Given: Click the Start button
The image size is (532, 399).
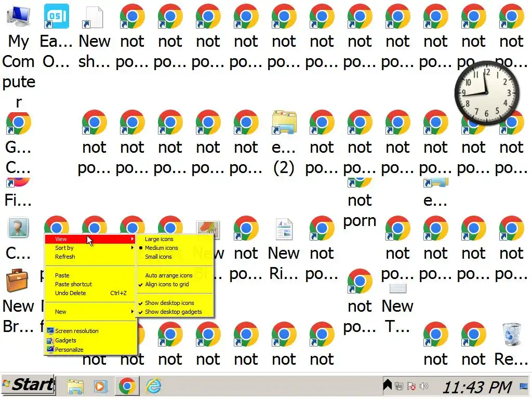Looking at the screenshot, I should pyautogui.click(x=28, y=385).
